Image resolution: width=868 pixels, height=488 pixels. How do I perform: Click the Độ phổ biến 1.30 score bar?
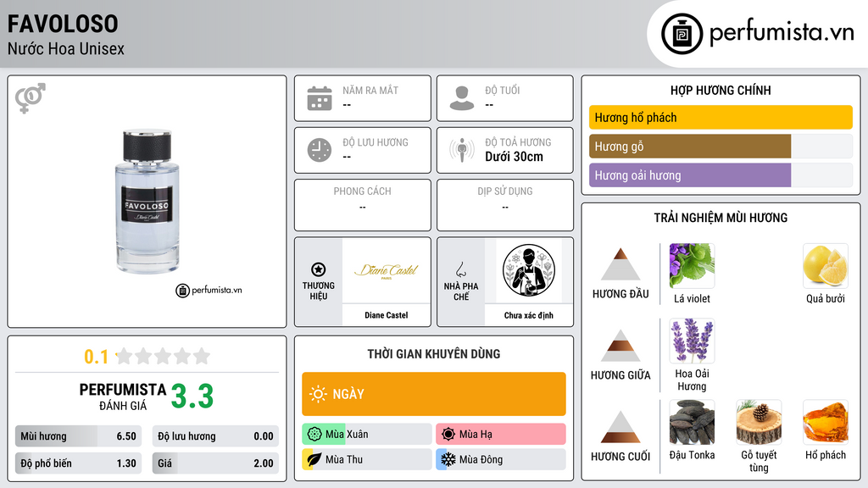(x=78, y=463)
